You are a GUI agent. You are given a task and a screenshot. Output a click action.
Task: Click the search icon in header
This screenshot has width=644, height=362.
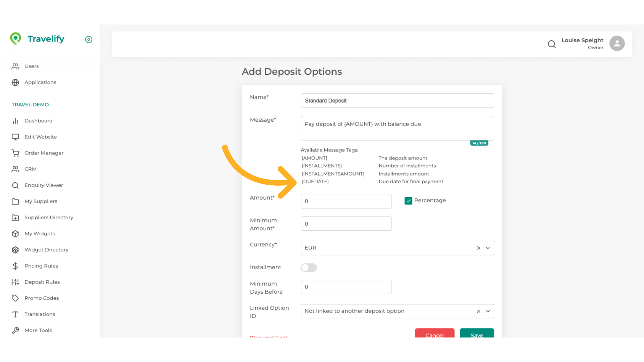tap(552, 44)
